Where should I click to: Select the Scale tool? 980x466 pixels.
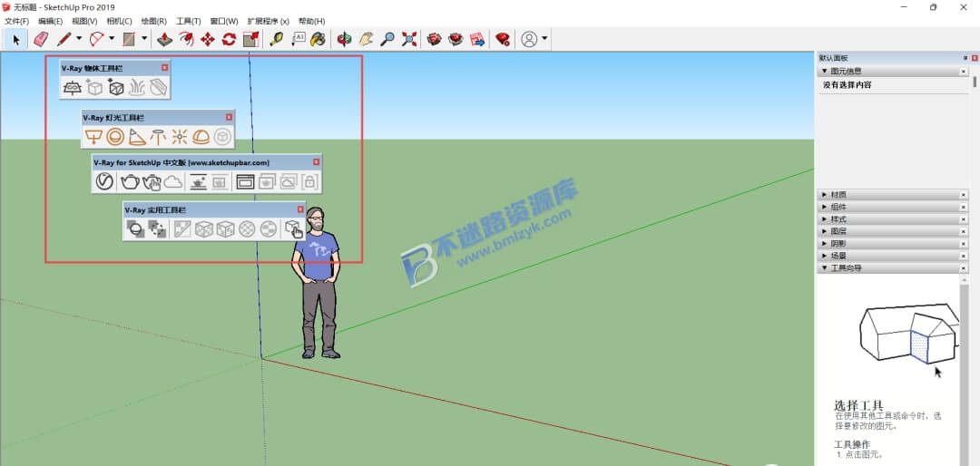coord(250,39)
